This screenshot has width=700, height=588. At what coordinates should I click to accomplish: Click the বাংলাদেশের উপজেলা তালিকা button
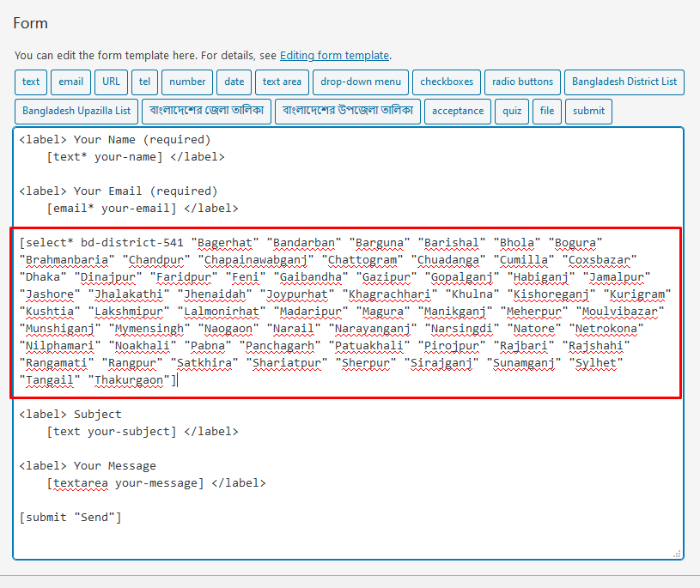coord(348,111)
